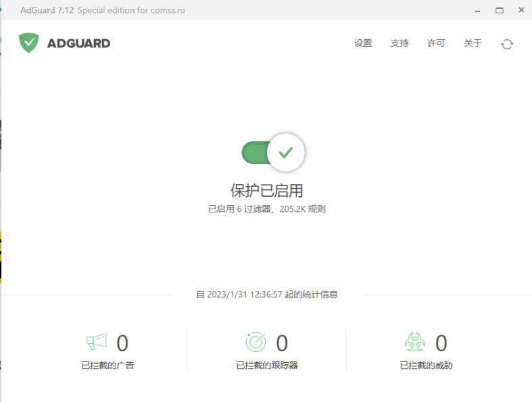This screenshot has height=402, width=532.
Task: Click the blocked trackers radar icon
Action: click(256, 342)
